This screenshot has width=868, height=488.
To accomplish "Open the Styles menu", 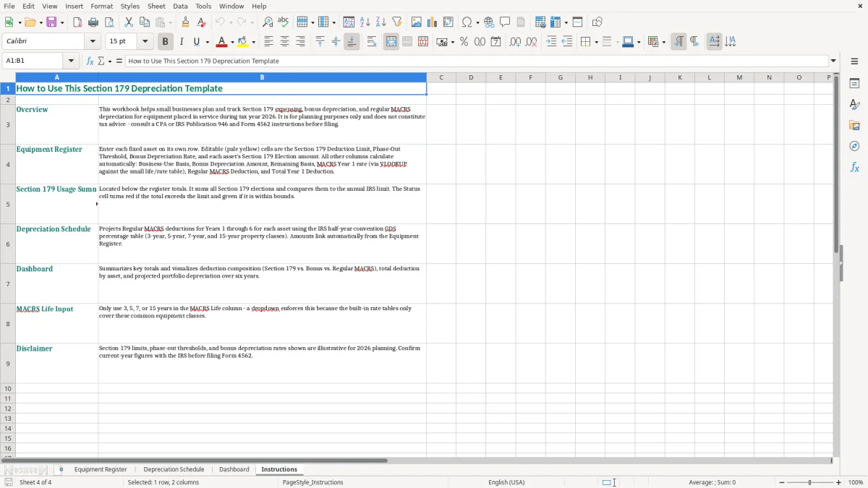I will [x=130, y=6].
